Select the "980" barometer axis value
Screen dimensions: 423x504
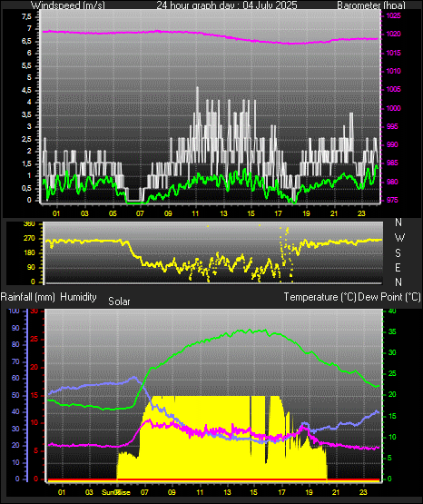[392, 182]
